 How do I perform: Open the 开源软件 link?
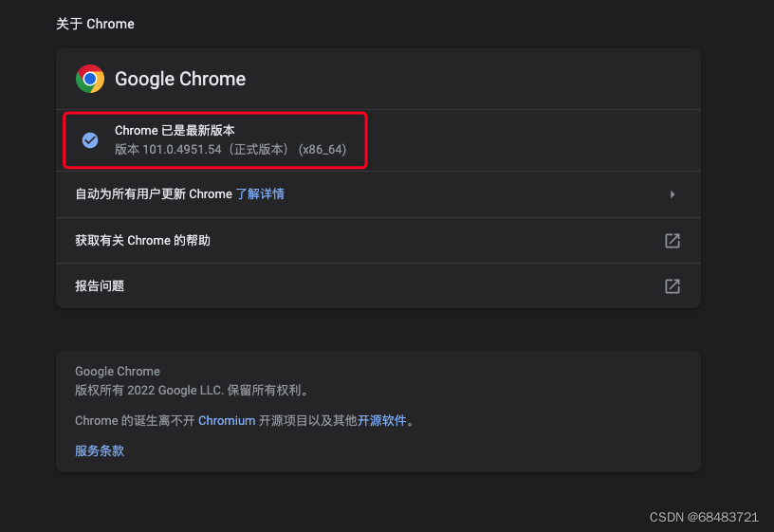click(x=381, y=420)
